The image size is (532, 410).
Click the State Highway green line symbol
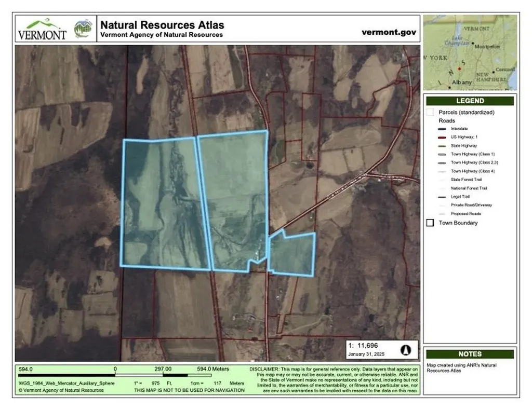point(442,146)
